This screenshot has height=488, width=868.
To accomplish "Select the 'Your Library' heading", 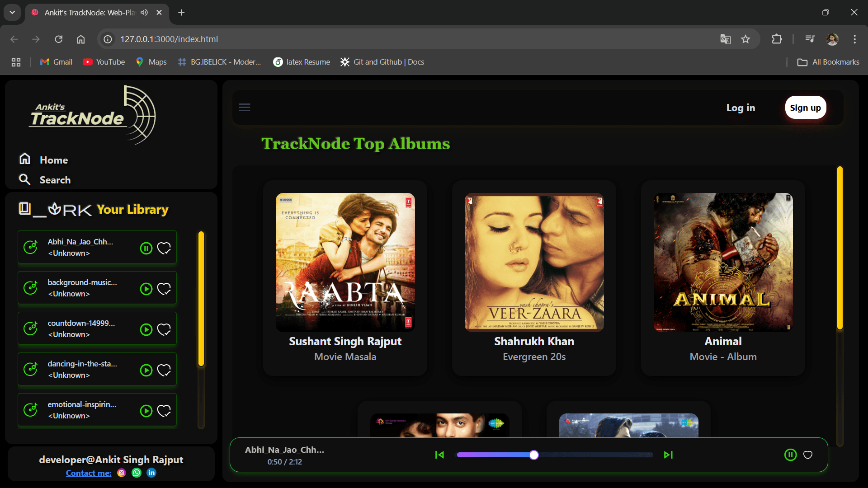I will [x=132, y=209].
